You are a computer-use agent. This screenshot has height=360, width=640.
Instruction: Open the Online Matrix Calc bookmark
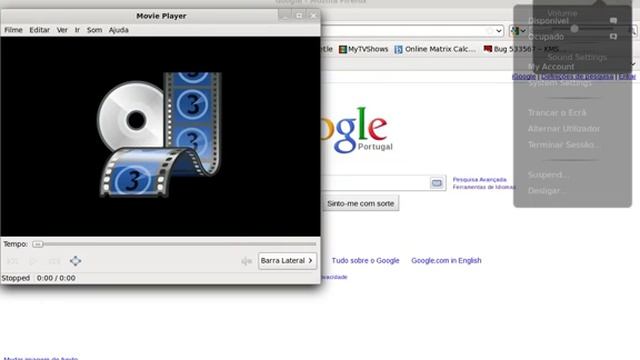(440, 49)
